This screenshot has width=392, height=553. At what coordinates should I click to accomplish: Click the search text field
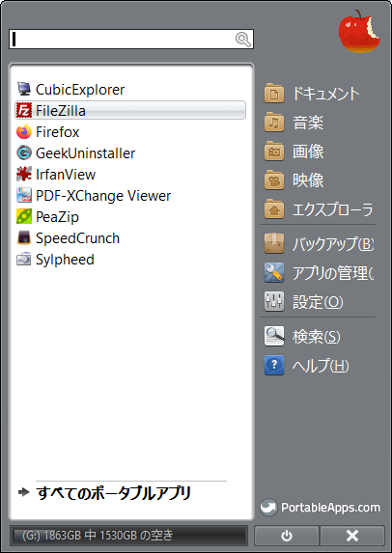coord(131,40)
